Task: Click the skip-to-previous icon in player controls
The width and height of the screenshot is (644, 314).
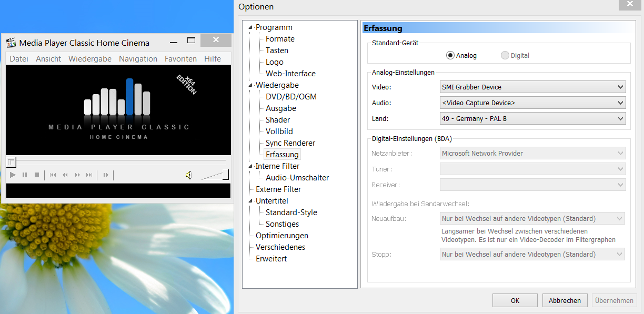Action: pos(53,175)
